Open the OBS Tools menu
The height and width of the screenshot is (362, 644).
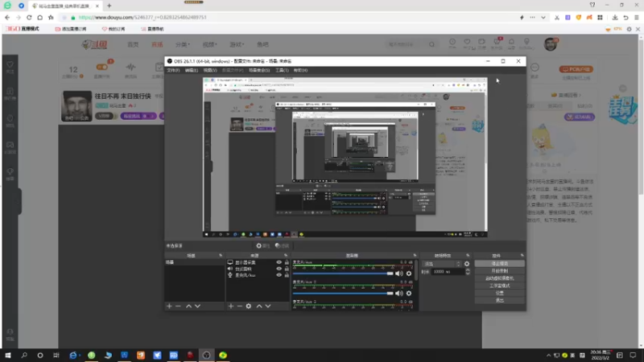282,70
